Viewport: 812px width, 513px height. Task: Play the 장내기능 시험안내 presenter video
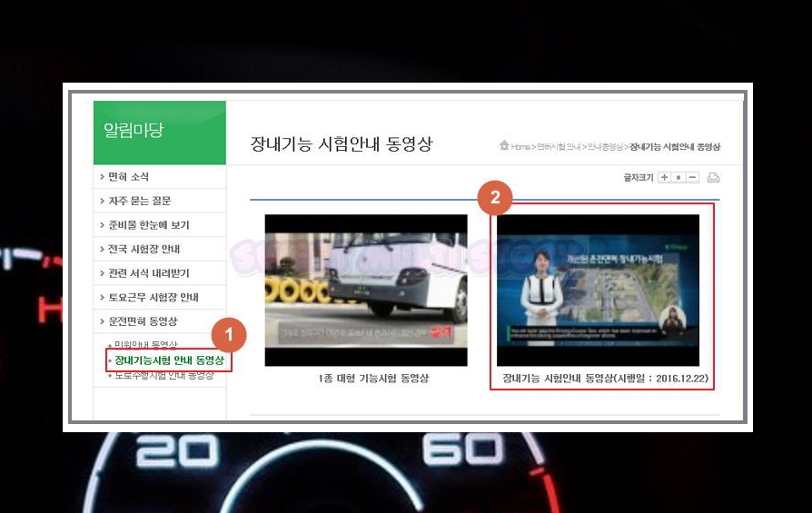tap(599, 290)
